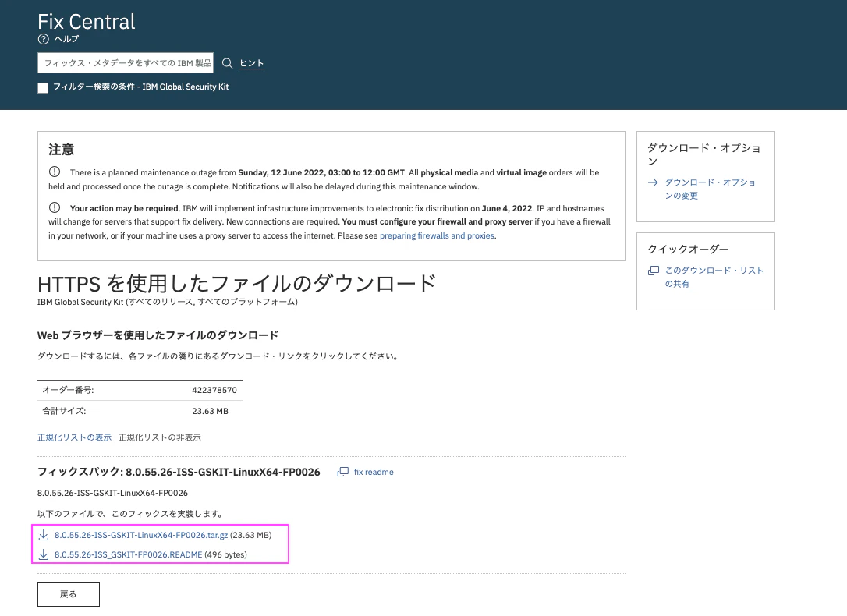Screen dimensions: 847x616
Task: Open the fix readme link
Action: [374, 472]
